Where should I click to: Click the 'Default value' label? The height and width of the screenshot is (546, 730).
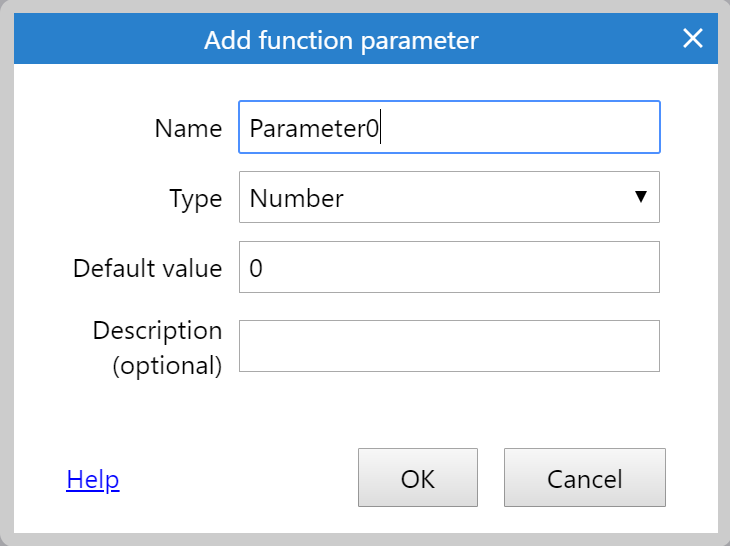pyautogui.click(x=147, y=268)
